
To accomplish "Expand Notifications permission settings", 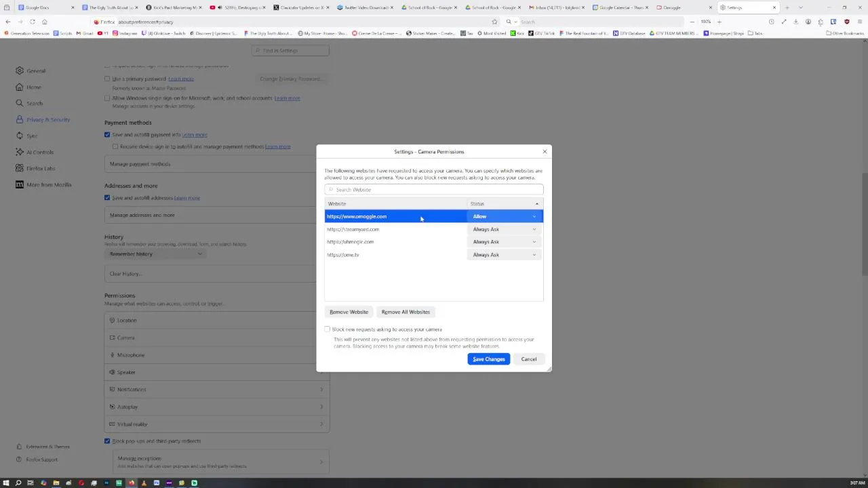I will (217, 390).
